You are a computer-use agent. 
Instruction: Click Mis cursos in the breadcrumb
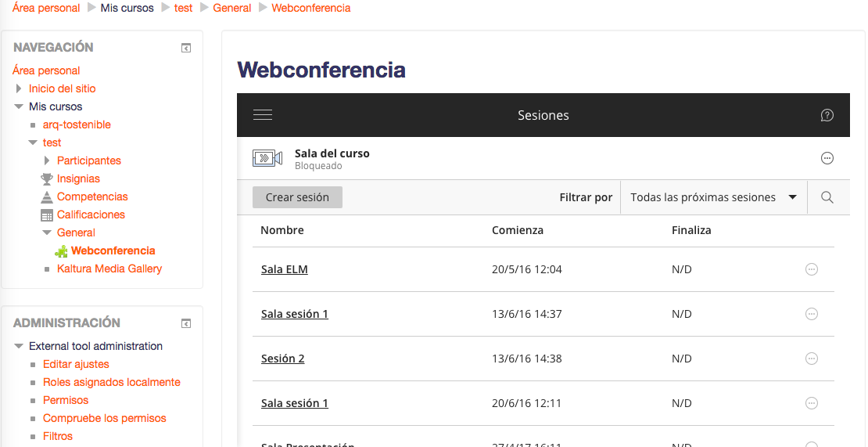coord(127,8)
